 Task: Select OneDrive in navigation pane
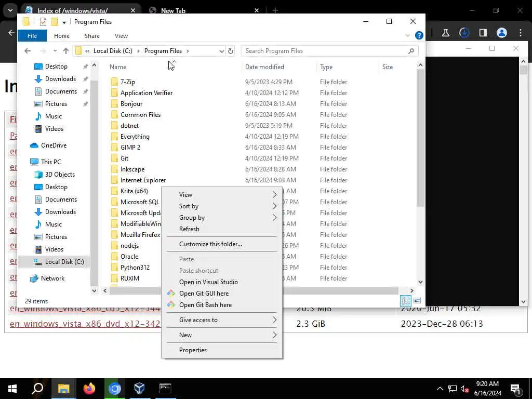pos(54,145)
